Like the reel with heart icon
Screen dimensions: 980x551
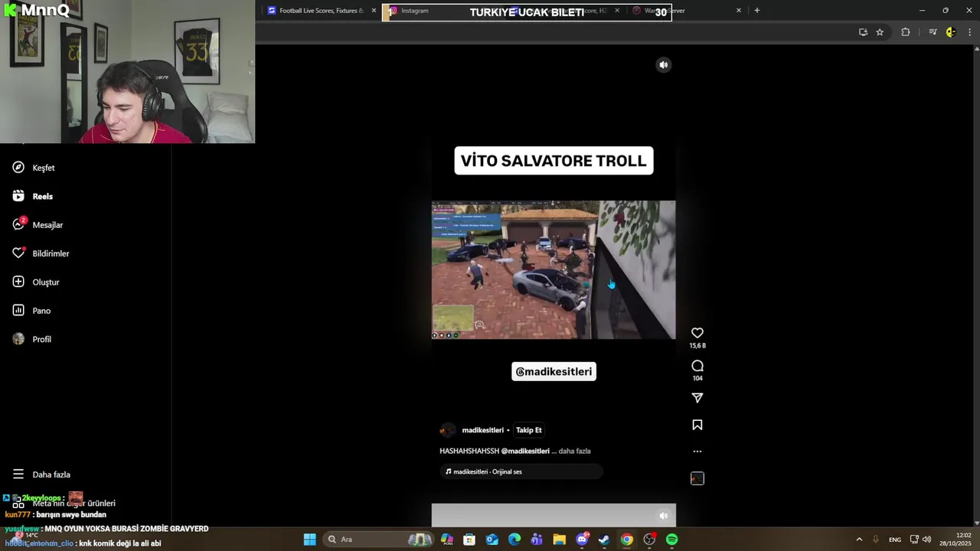click(x=697, y=333)
